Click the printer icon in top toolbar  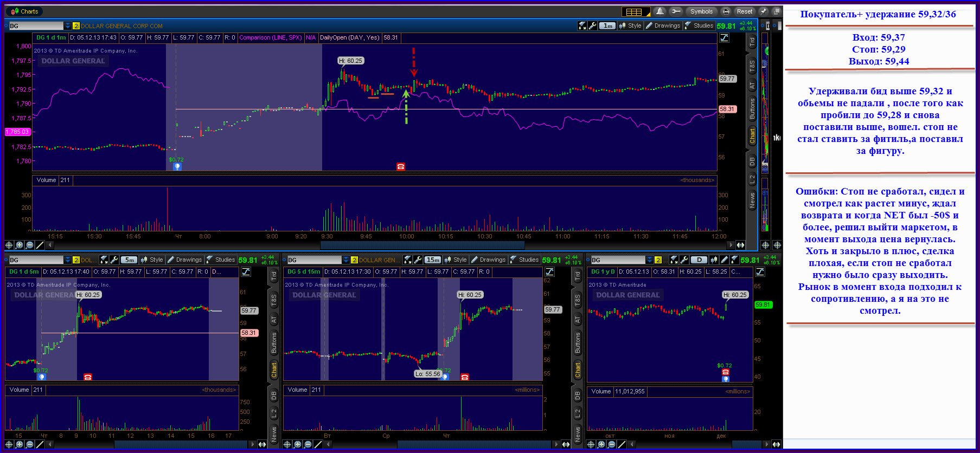726,11
